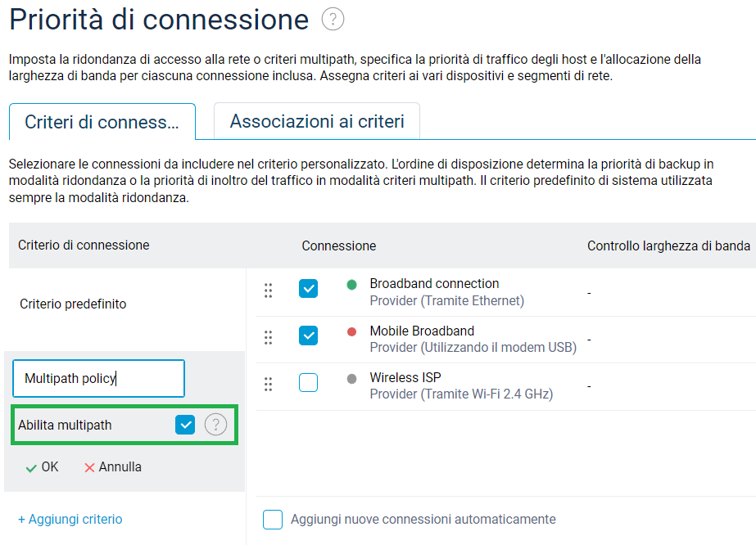Open help icon beside Priorità di connessione title
This screenshot has height=545, width=756.
pos(333,20)
